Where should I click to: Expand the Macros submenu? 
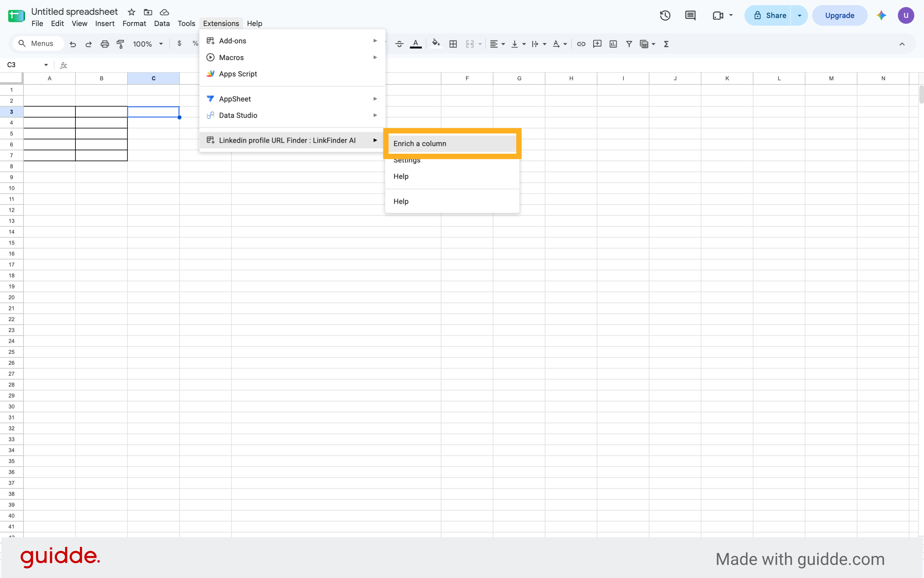click(x=292, y=57)
